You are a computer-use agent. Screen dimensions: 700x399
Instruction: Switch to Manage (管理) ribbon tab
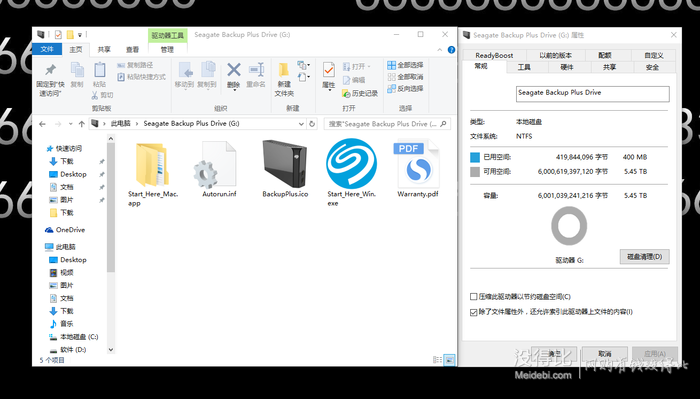pos(167,50)
